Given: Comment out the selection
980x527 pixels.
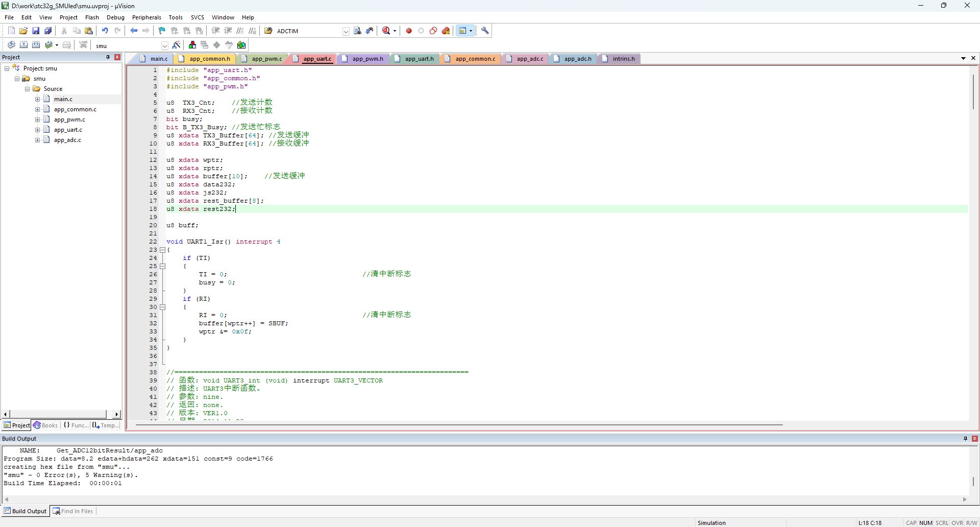Looking at the screenshot, I should tap(240, 31).
